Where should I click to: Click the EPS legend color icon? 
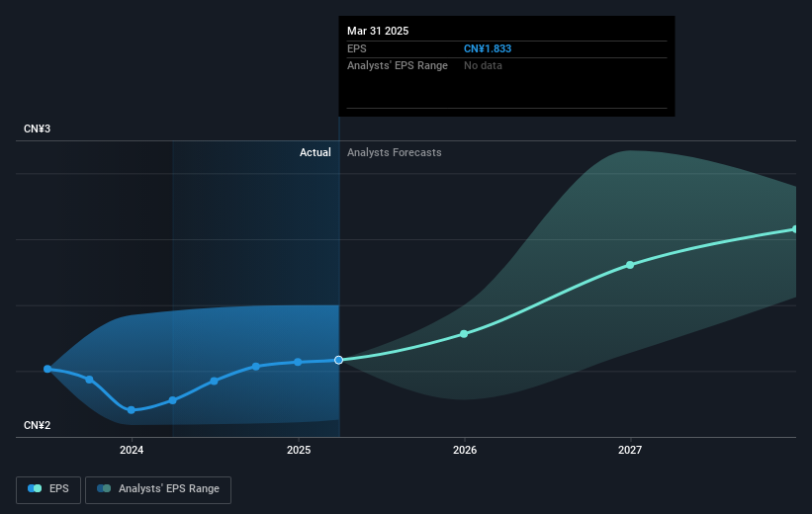pos(35,488)
